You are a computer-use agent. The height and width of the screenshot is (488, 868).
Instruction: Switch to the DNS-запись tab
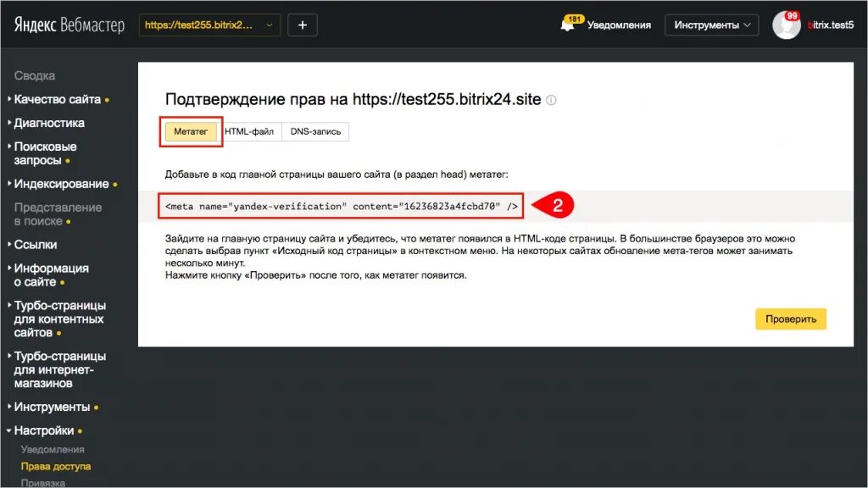point(315,131)
